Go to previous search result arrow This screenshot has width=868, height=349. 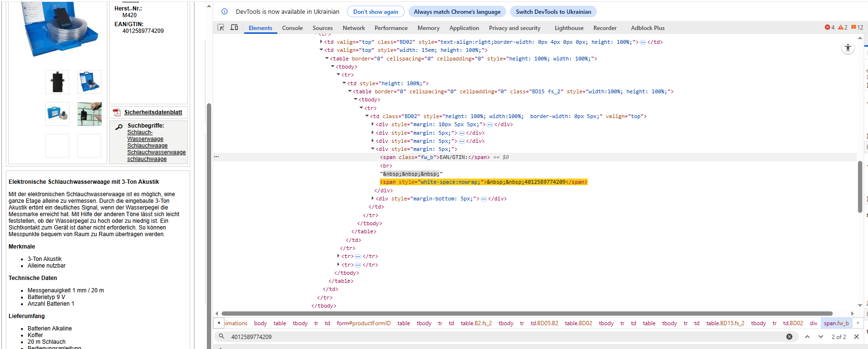coord(807,337)
